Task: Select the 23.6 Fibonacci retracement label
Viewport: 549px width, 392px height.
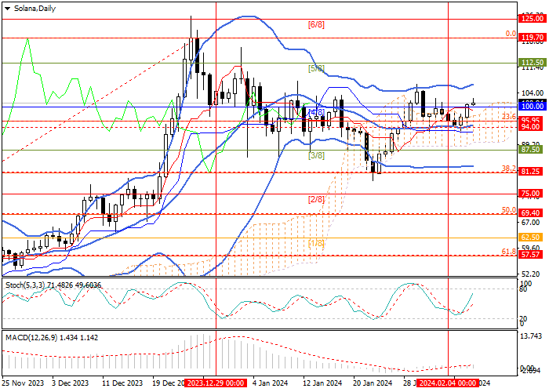Action: (509, 117)
